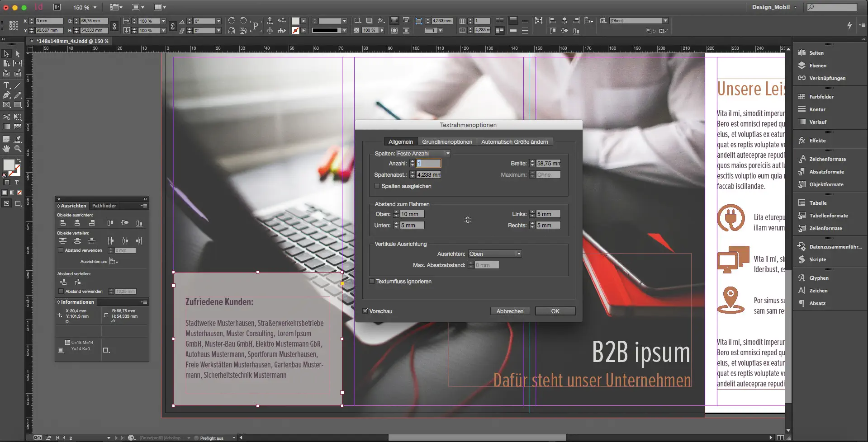Open the Farbfelder swatches panel
Image resolution: width=868 pixels, height=442 pixels.
coord(821,97)
